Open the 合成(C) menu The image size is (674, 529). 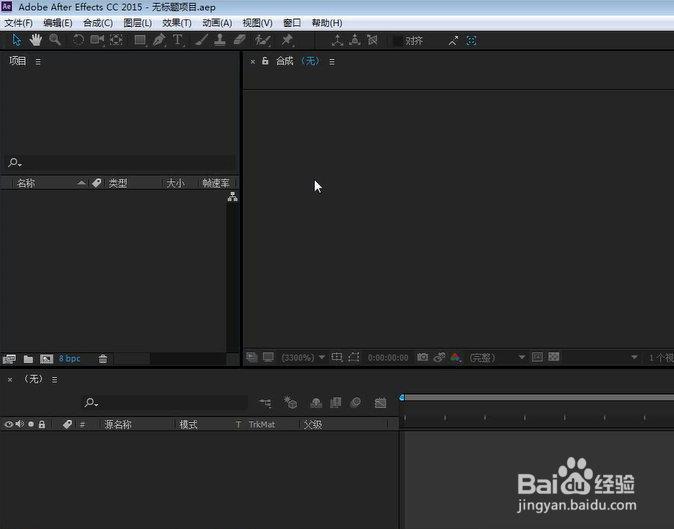pos(98,23)
